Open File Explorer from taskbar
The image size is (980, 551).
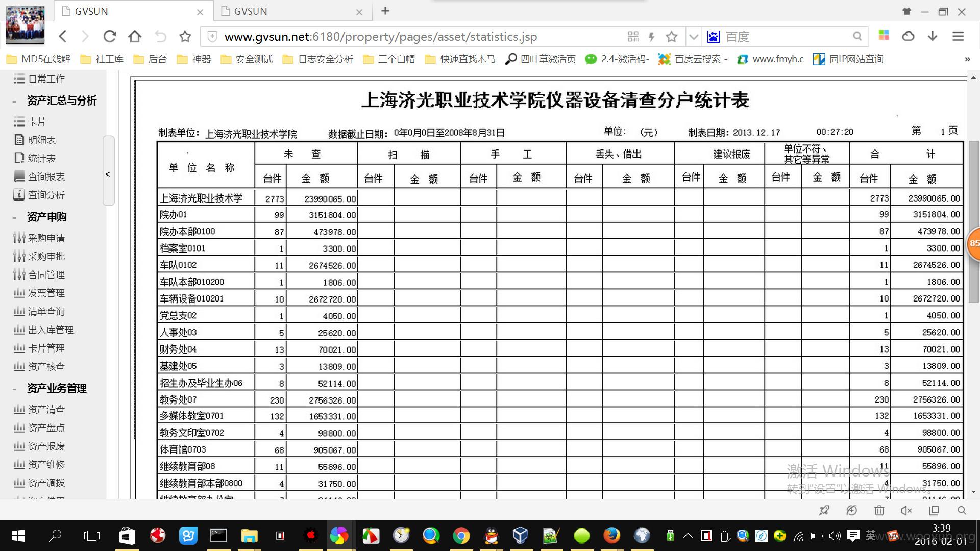tap(250, 536)
